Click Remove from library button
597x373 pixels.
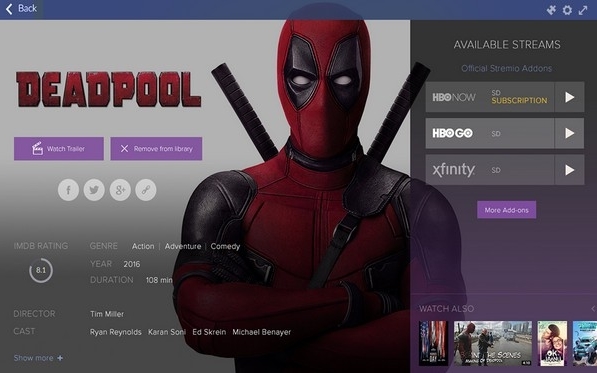tap(156, 148)
